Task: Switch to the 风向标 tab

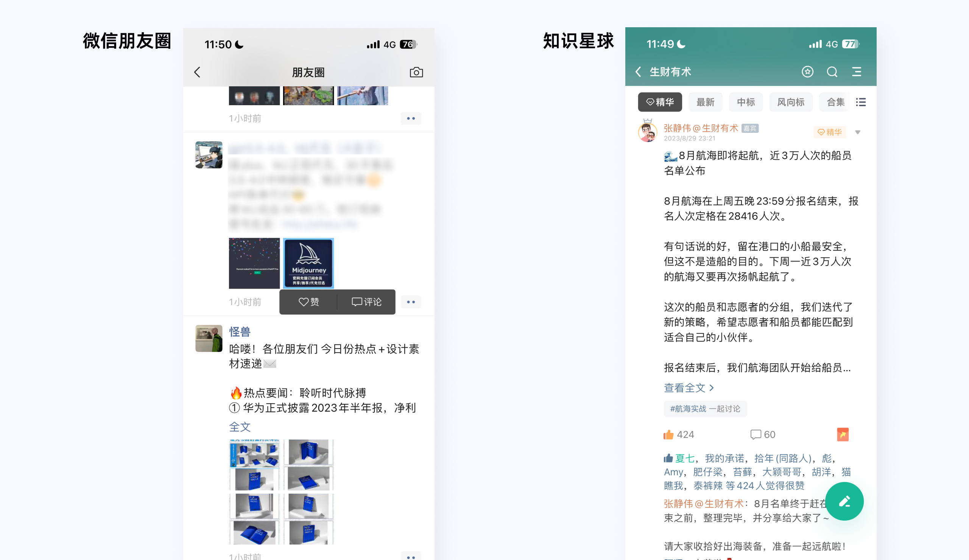Action: tap(791, 102)
